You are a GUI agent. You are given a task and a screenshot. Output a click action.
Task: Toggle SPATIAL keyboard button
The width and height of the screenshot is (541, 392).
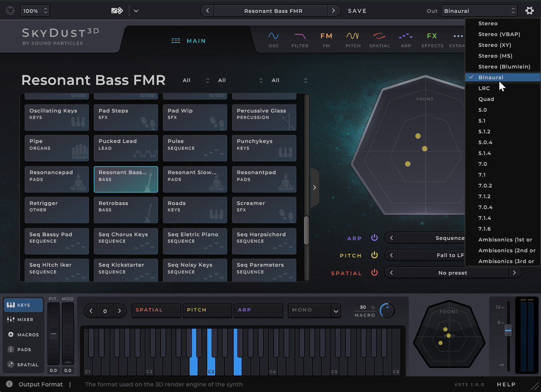click(156, 310)
